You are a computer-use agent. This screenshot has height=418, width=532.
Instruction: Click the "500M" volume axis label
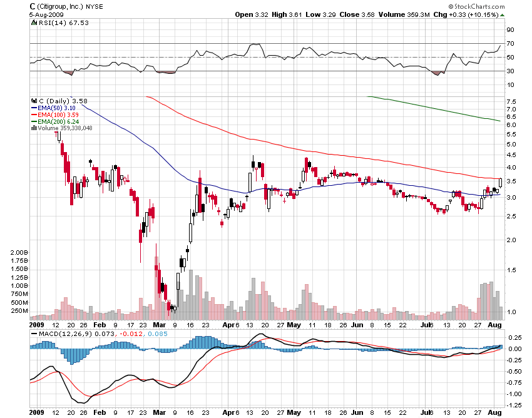click(x=20, y=303)
